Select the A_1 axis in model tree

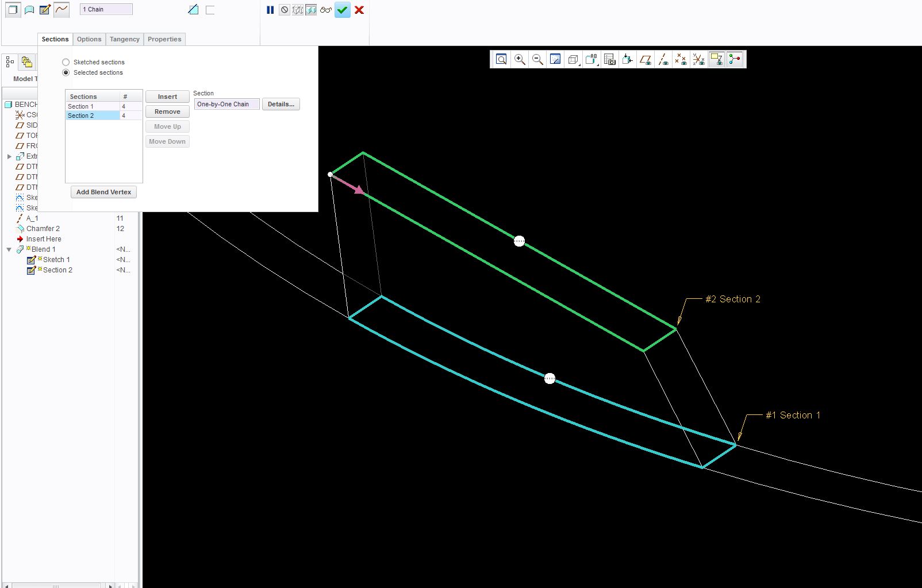tap(32, 218)
